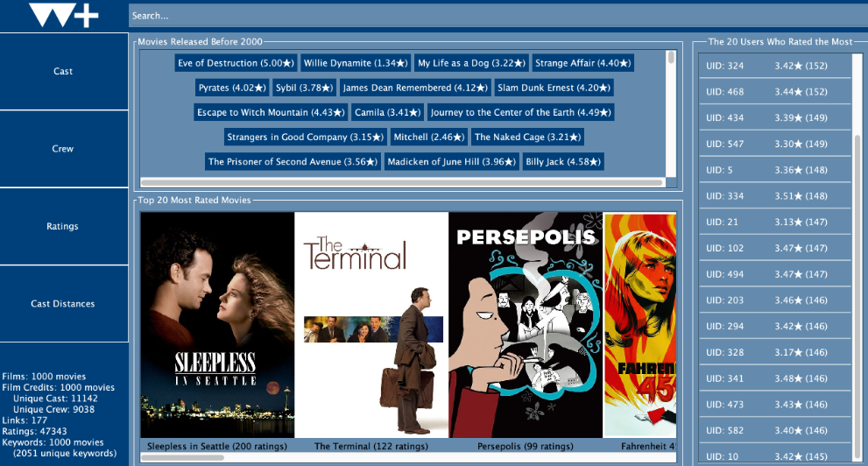Click Persepolis (99 ratings) caption
The image size is (868, 466).
click(526, 446)
